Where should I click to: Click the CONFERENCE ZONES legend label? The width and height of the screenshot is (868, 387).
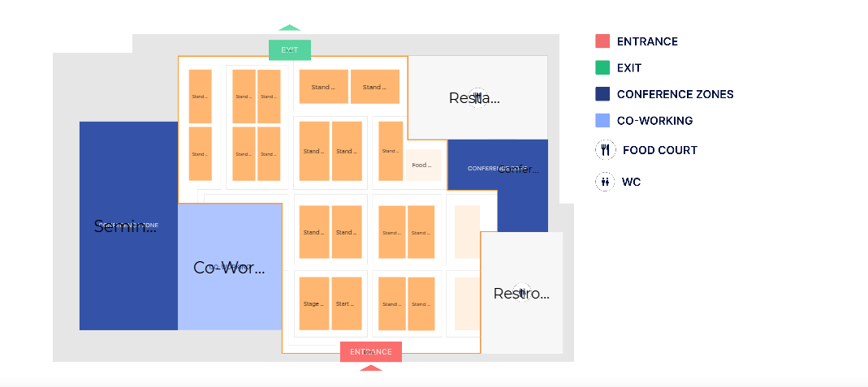(x=675, y=94)
